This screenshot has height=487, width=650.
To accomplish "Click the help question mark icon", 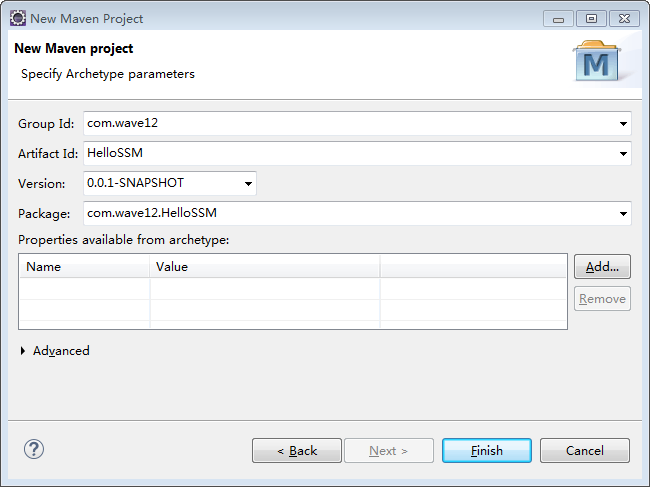I will (x=35, y=450).
